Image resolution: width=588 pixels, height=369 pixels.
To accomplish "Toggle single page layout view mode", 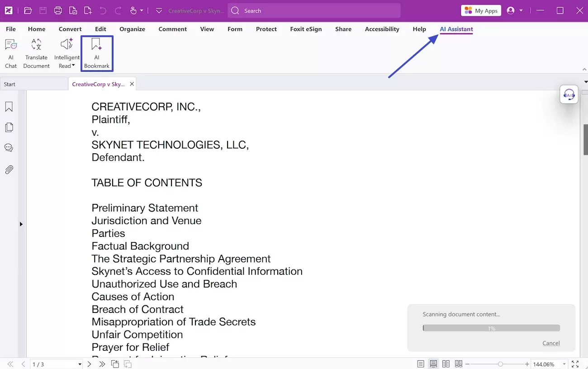I will click(420, 364).
